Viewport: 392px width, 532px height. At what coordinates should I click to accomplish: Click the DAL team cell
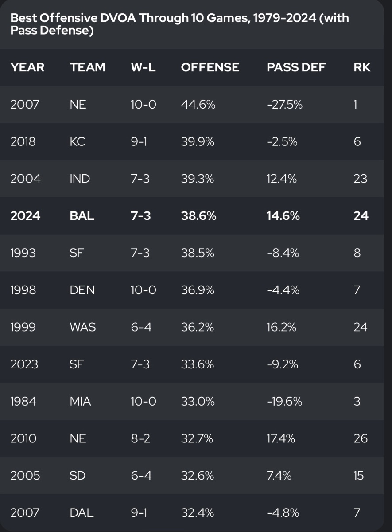point(82,513)
